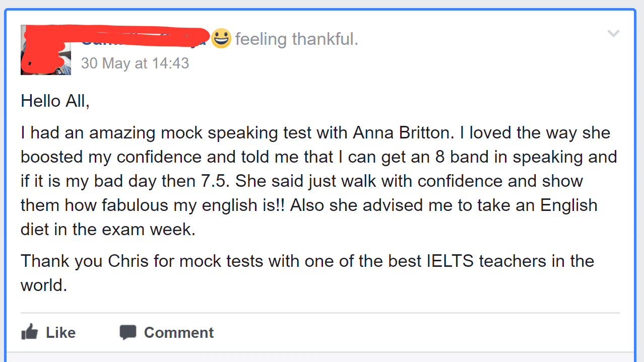Click the "8 band" text in the post
This screenshot has height=362, width=644.
point(451,157)
